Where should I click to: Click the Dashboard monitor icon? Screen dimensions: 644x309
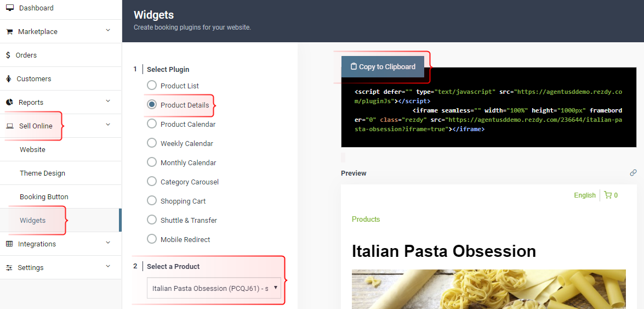pos(10,8)
